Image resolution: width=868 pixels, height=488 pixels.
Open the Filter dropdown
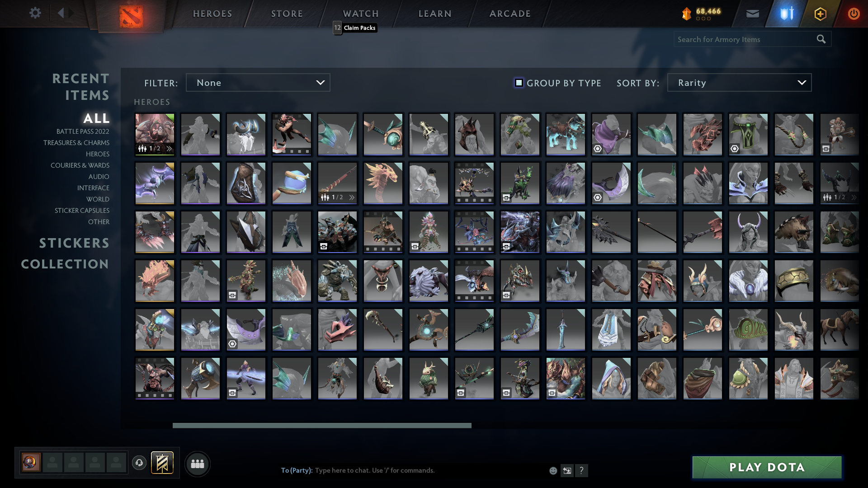[258, 82]
